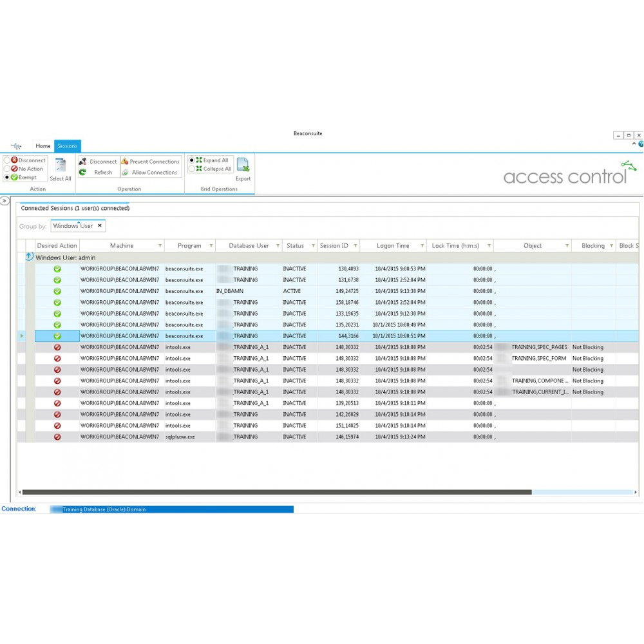The image size is (644, 644).
Task: Click the Prevent Connections warning icon
Action: point(125,162)
